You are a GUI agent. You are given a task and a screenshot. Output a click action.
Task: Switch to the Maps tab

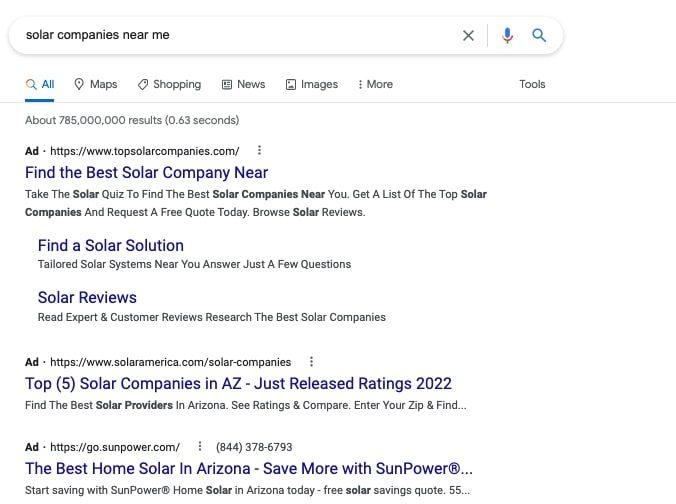coord(96,84)
